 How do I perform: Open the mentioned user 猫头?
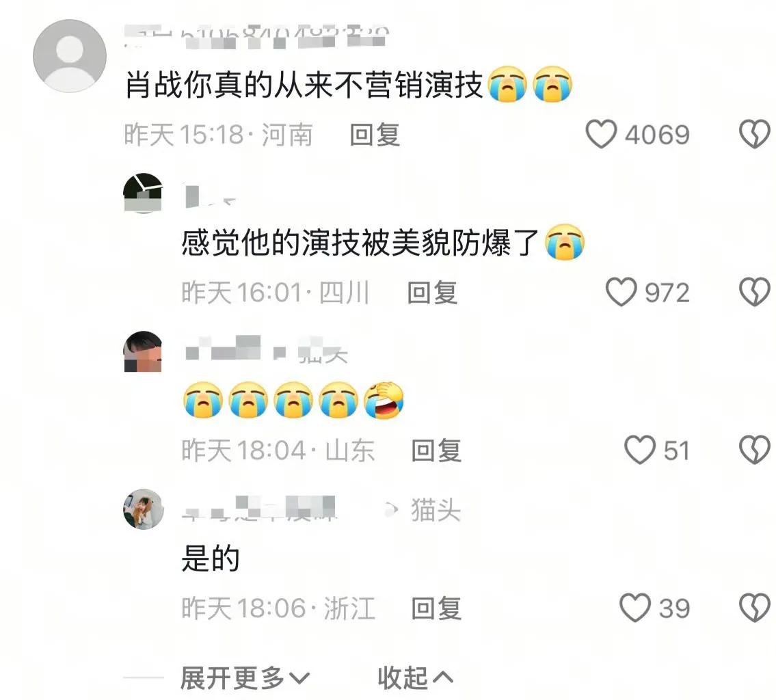tap(436, 510)
